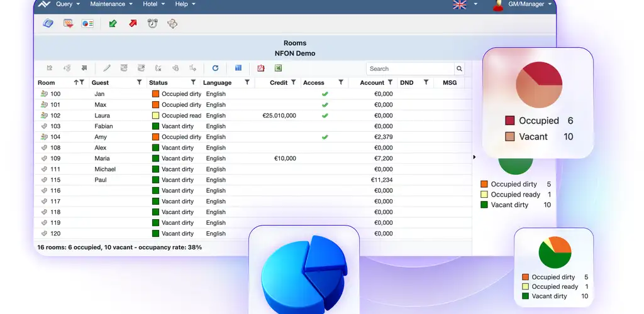
Task: Expand the GM/Manager user menu
Action: coord(522,4)
